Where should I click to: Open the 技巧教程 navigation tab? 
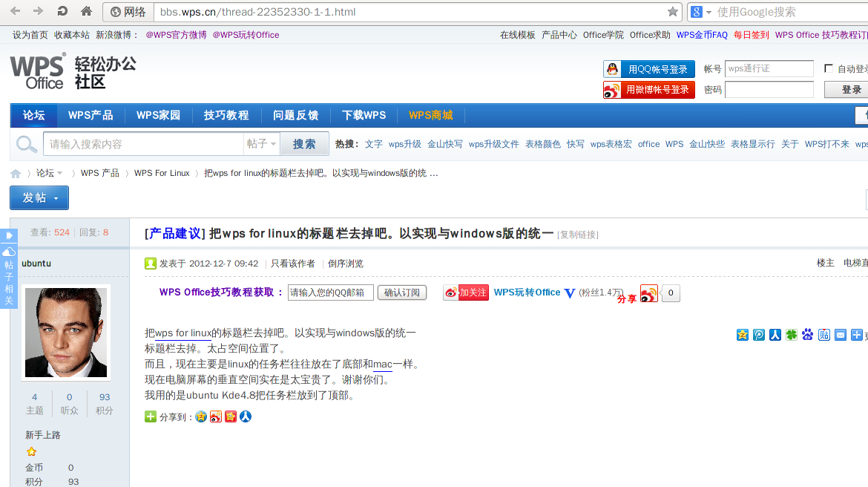(226, 115)
